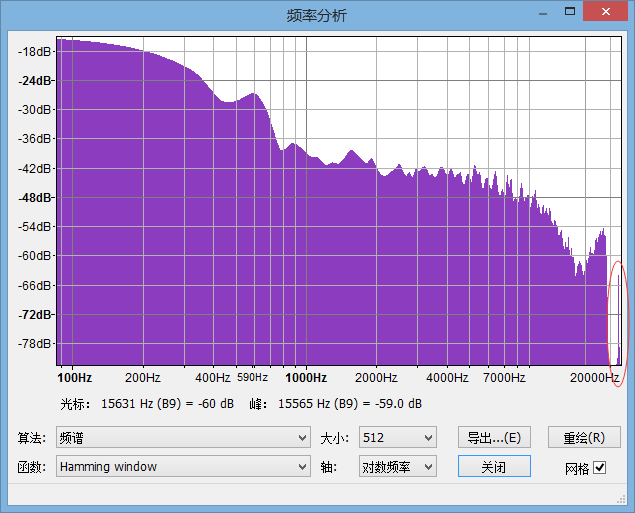Click the 590Hz label on the frequency axis

(253, 378)
